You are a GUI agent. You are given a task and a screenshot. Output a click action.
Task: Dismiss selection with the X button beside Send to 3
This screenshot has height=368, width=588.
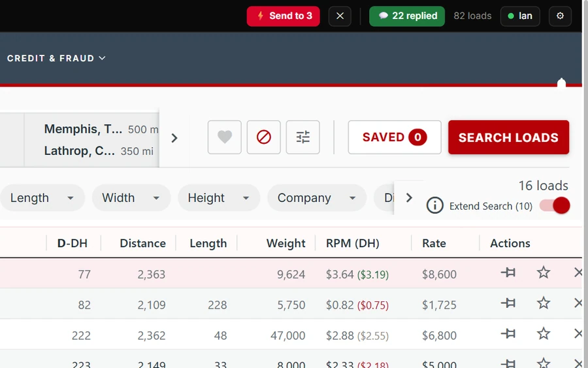click(x=340, y=16)
